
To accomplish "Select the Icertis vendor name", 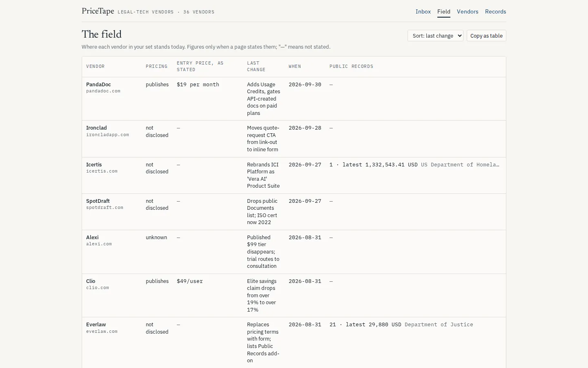I will coord(94,164).
